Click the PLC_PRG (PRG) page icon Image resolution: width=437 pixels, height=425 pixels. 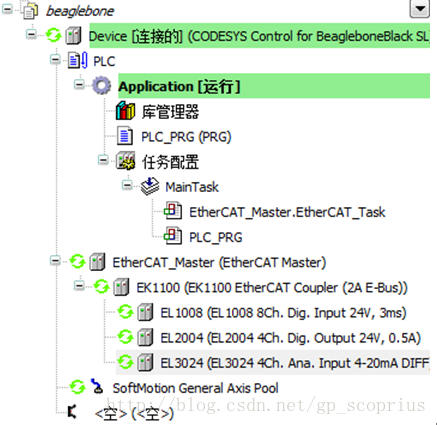125,136
